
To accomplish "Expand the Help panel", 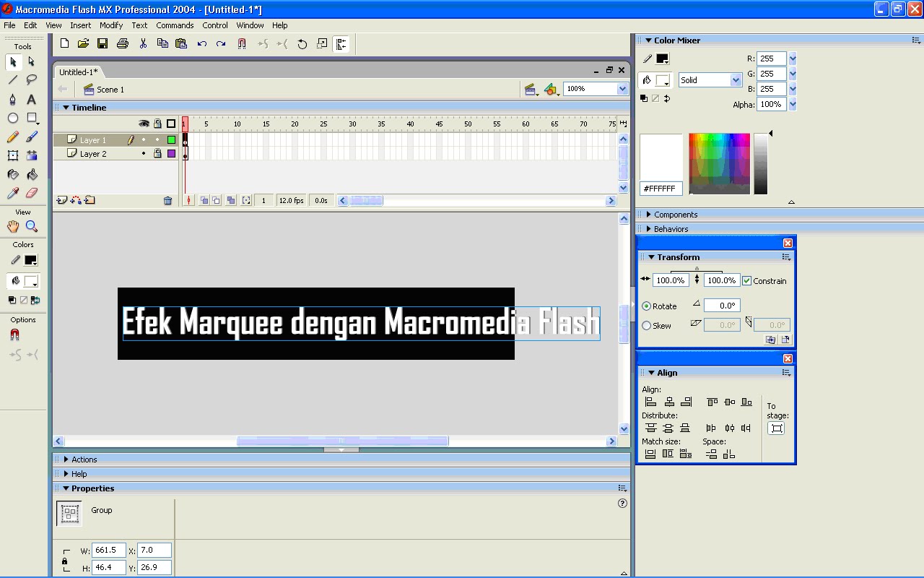I will click(x=66, y=474).
